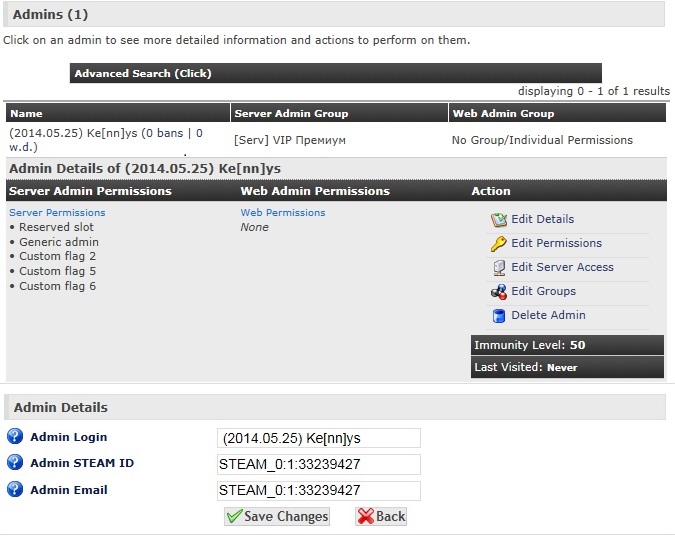The height and width of the screenshot is (536, 675).
Task: Click help icon beside Admin Login
Action: (x=14, y=437)
